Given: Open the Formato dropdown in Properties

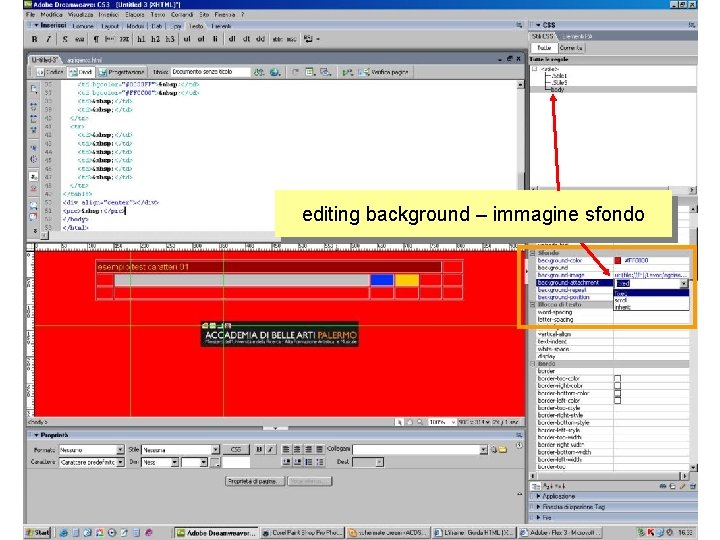Looking at the screenshot, I should [x=120, y=450].
